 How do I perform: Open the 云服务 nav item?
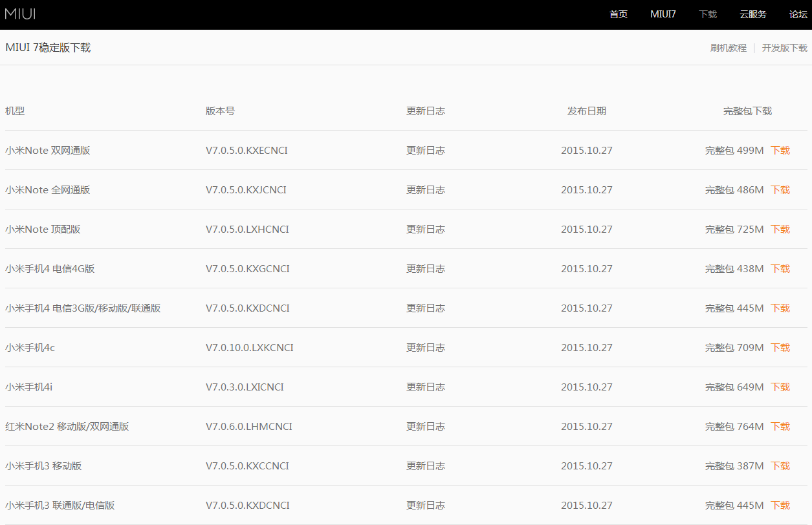[x=753, y=14]
